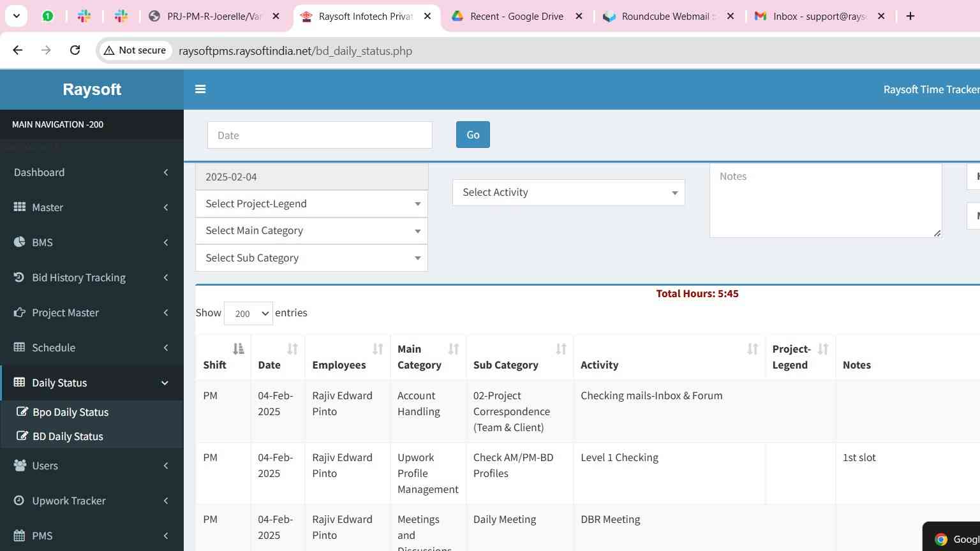Click the Project Master hand icon
Image resolution: width=980 pixels, height=551 pixels.
click(x=20, y=312)
